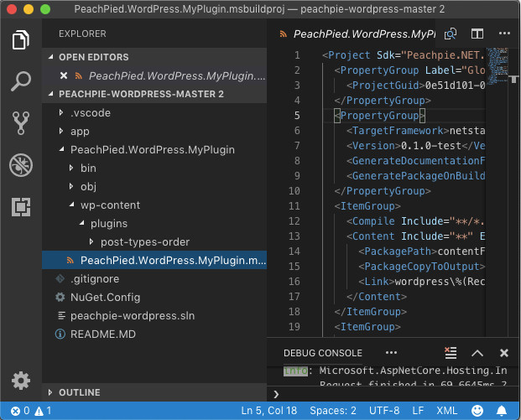Screen dimensions: 521x420
Task: Open the file in Open Editors list
Action: (x=154, y=75)
